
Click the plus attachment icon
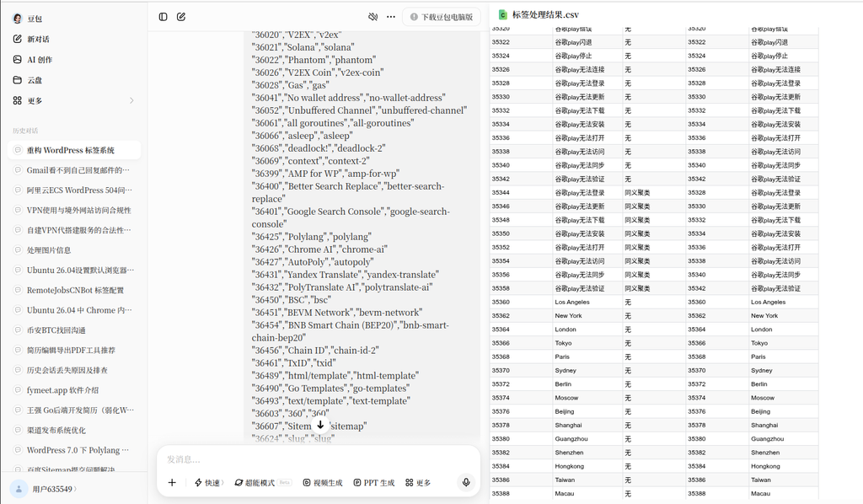(172, 483)
